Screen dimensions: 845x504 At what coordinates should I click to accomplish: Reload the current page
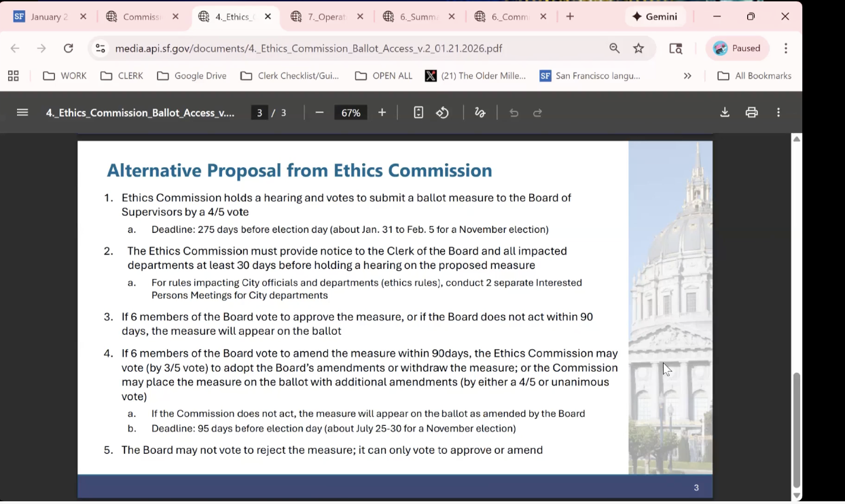[68, 48]
